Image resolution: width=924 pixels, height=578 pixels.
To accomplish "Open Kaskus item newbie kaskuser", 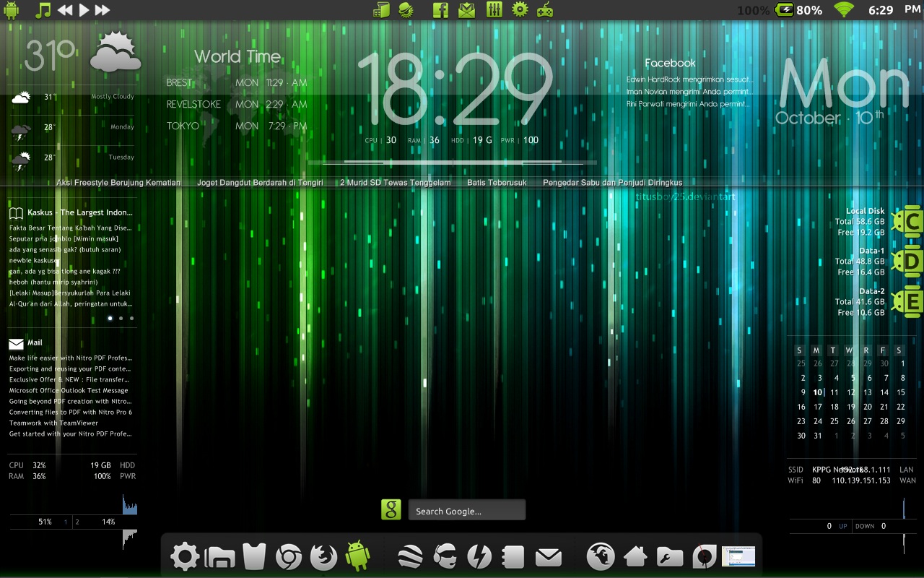I will coord(34,260).
